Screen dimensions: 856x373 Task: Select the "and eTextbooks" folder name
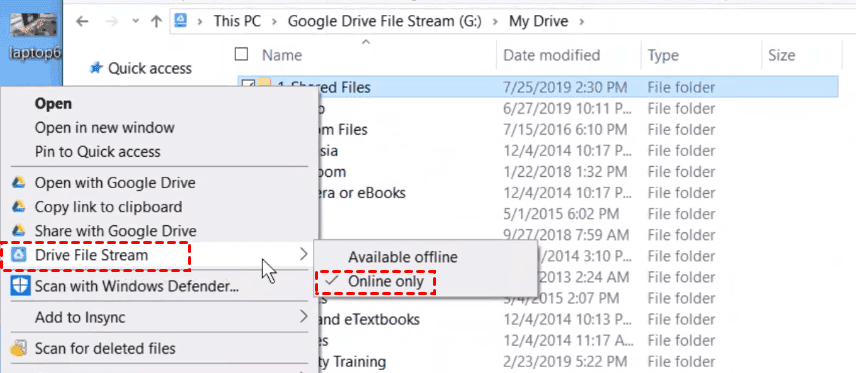click(369, 319)
